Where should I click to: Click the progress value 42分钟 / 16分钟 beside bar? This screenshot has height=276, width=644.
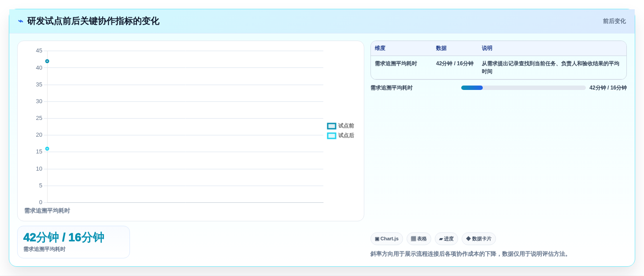(x=608, y=88)
